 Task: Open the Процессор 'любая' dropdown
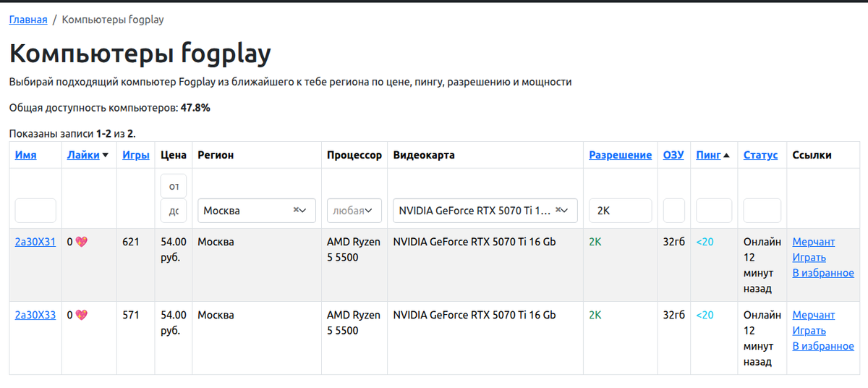tap(354, 211)
